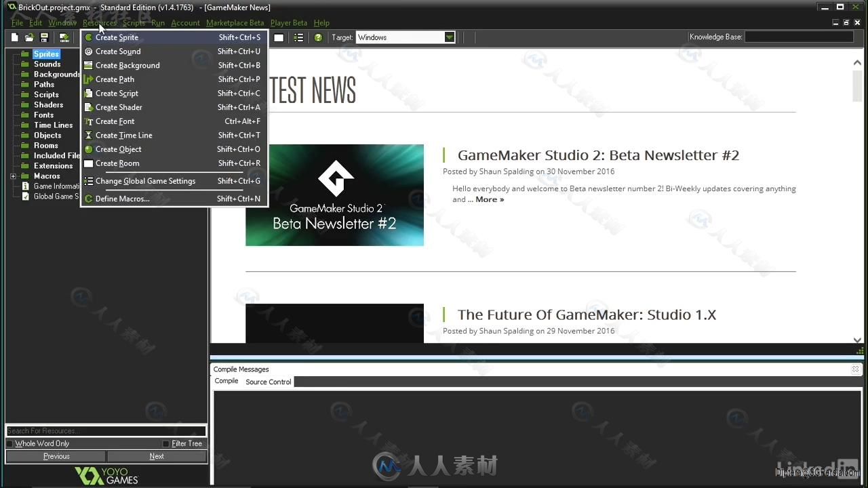
Task: Click the Rooms folder icon in resource tree
Action: pos(25,145)
